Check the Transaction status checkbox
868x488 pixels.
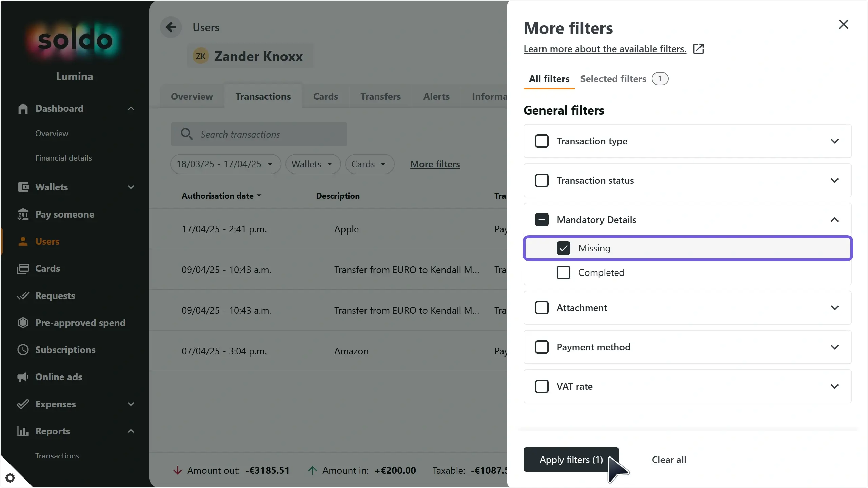coord(542,180)
